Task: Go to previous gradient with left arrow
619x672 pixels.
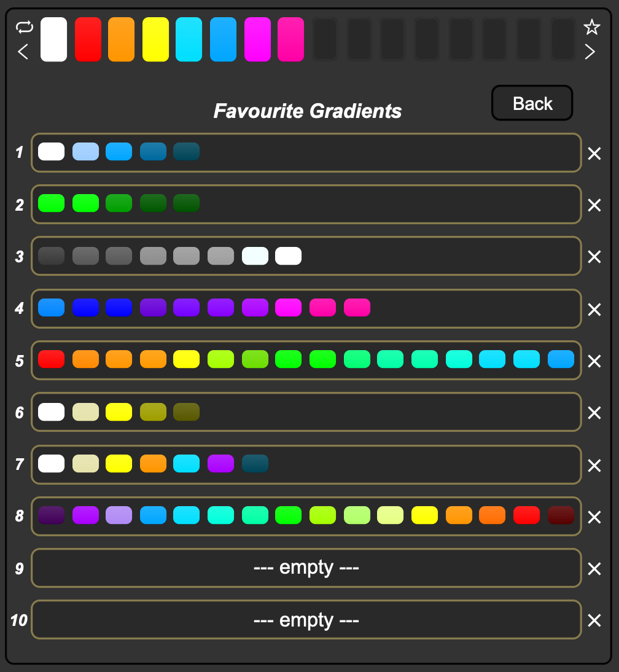Action: [x=23, y=52]
